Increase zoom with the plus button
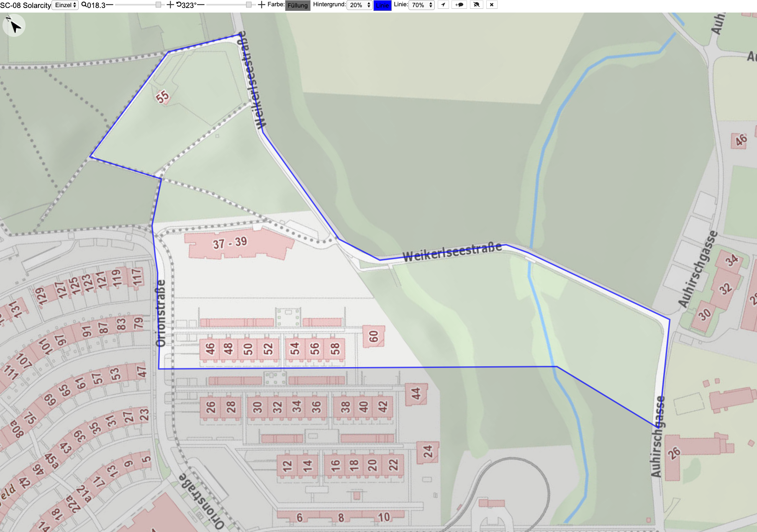 tap(170, 5)
